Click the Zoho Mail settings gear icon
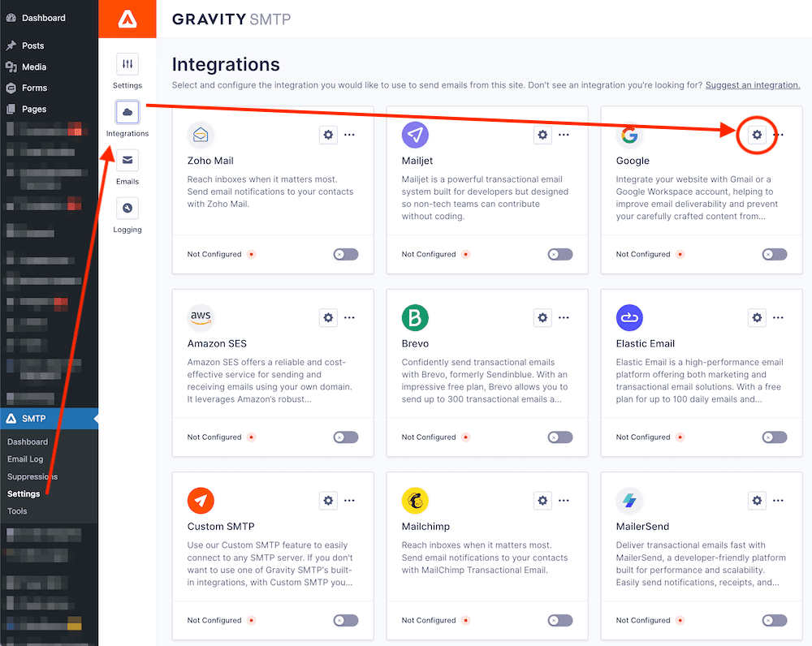The height and width of the screenshot is (646, 812). [328, 135]
